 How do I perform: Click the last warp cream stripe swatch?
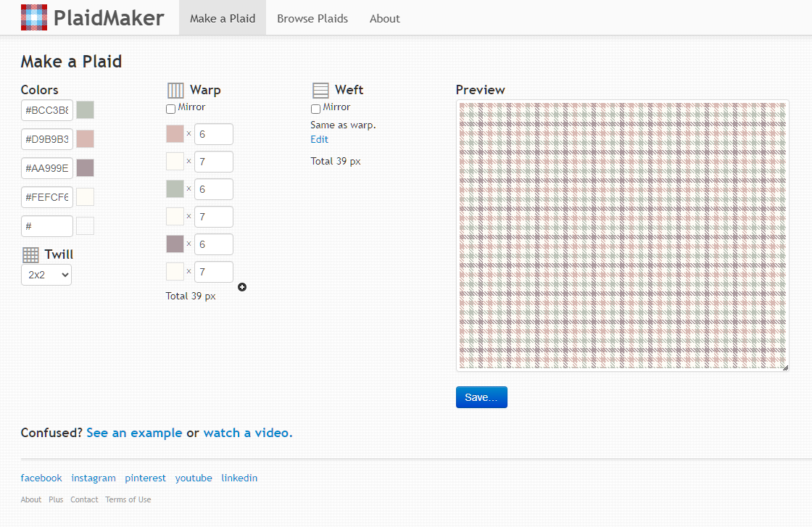pos(175,271)
